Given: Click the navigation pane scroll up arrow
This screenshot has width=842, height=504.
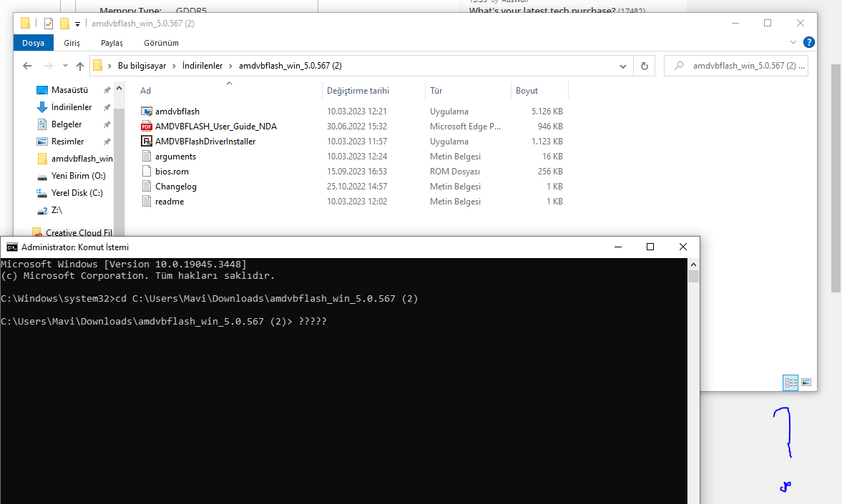Looking at the screenshot, I should click(x=119, y=88).
